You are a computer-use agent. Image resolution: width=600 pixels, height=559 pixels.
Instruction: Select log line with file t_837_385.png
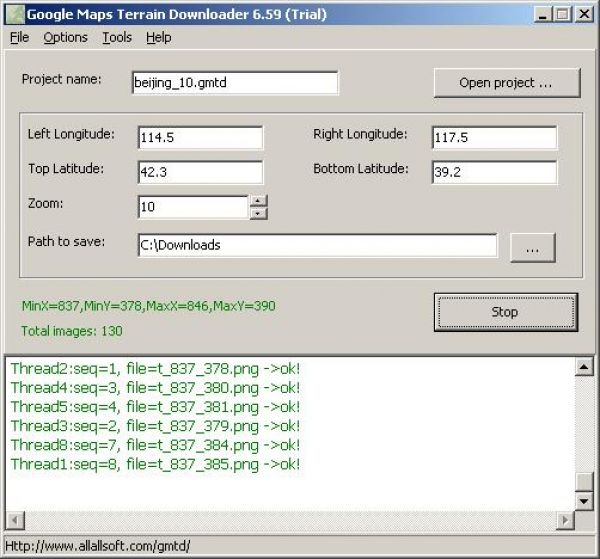click(155, 464)
